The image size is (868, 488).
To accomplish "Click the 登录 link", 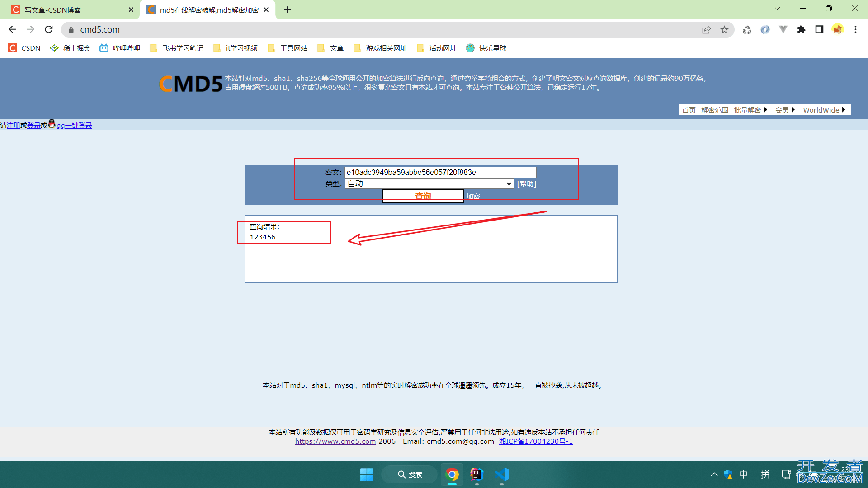I will [34, 126].
